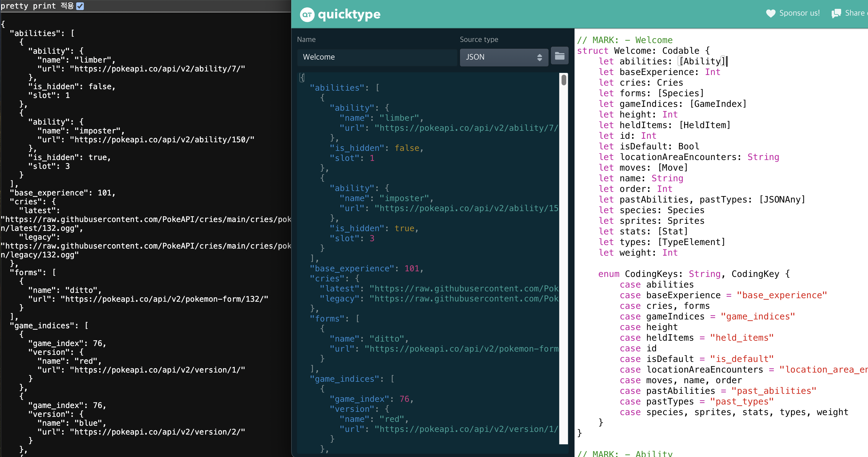The width and height of the screenshot is (868, 457).
Task: Open the JSON source type dropdown
Action: click(x=504, y=57)
